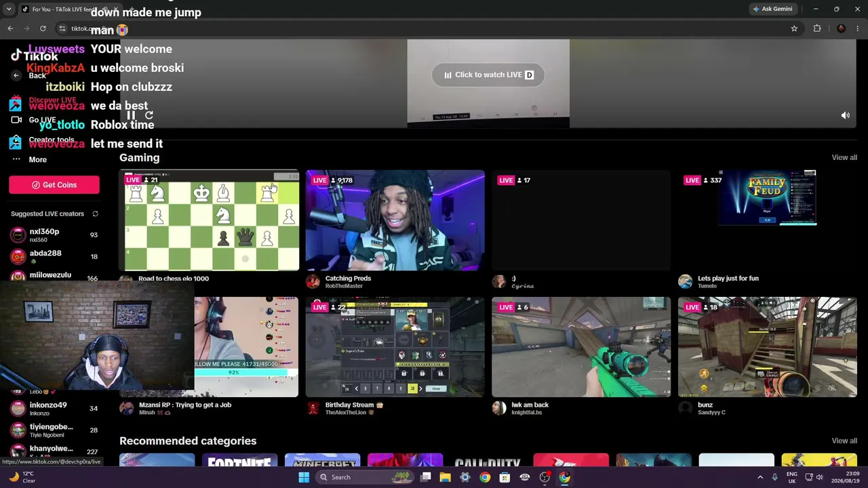868x488 pixels.
Task: Open the More menu in the sidebar
Action: pos(28,160)
